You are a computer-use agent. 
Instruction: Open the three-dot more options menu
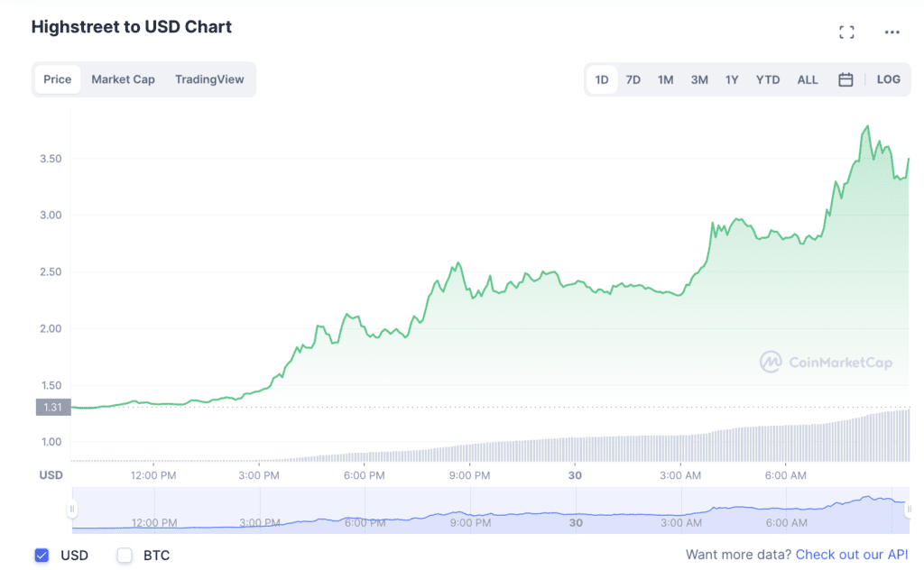(892, 32)
